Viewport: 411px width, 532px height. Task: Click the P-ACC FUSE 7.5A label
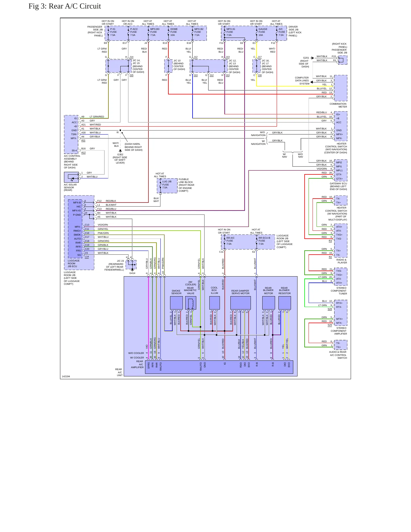[134, 32]
